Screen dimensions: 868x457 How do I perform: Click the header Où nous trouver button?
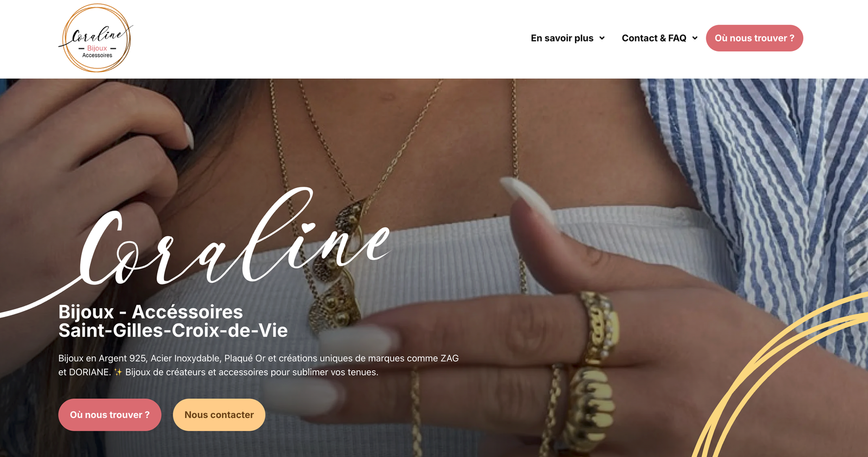tap(754, 38)
